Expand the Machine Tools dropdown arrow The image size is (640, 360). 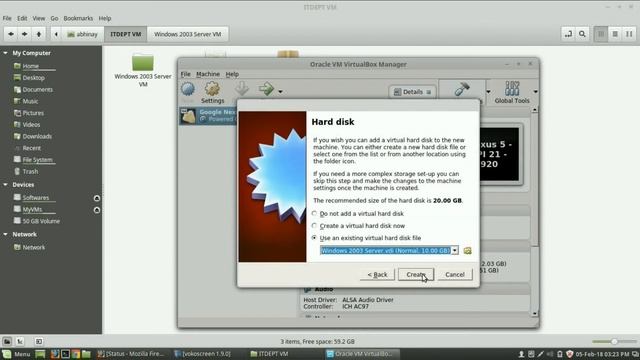489,92
